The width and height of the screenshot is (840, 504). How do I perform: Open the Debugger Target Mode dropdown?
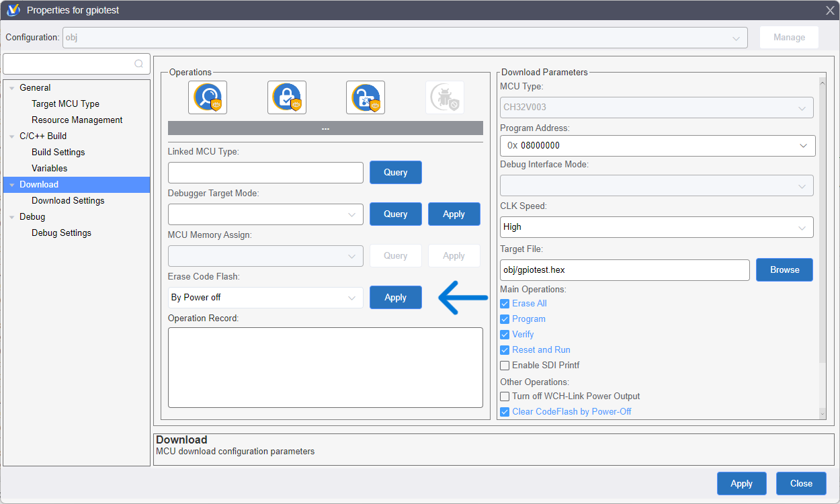point(265,214)
